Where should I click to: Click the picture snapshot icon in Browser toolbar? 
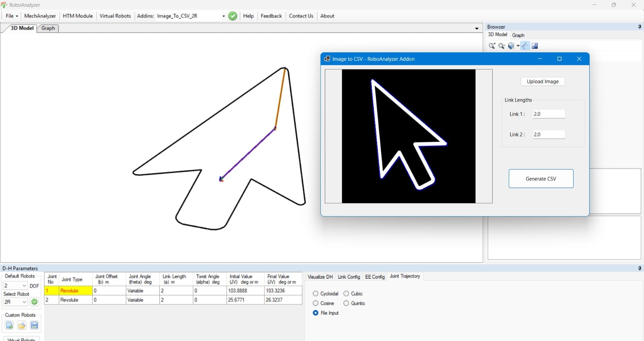[x=535, y=46]
